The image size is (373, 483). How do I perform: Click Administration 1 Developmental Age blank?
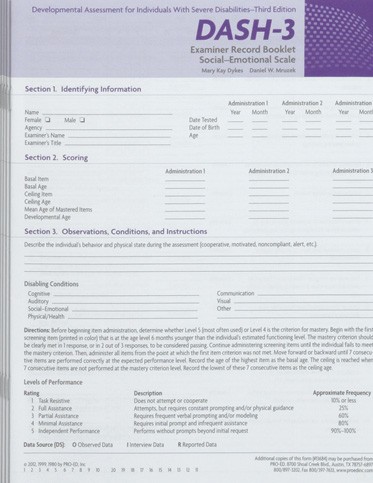[x=185, y=218]
